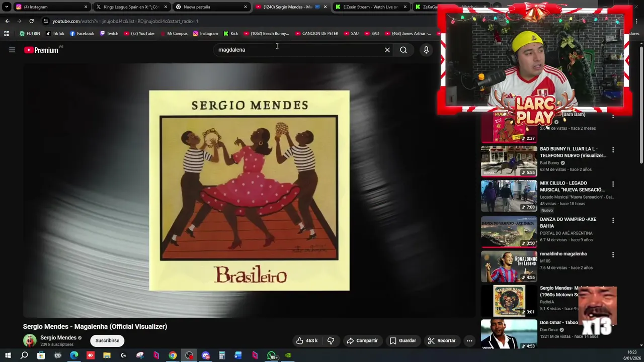Open Bad Bunny Telefono Nuevo video thumbnail

[509, 161]
